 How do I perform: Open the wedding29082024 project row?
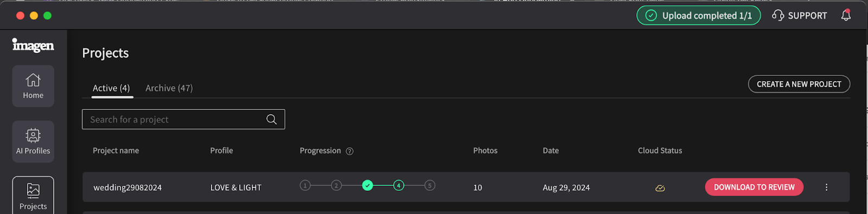click(466, 187)
